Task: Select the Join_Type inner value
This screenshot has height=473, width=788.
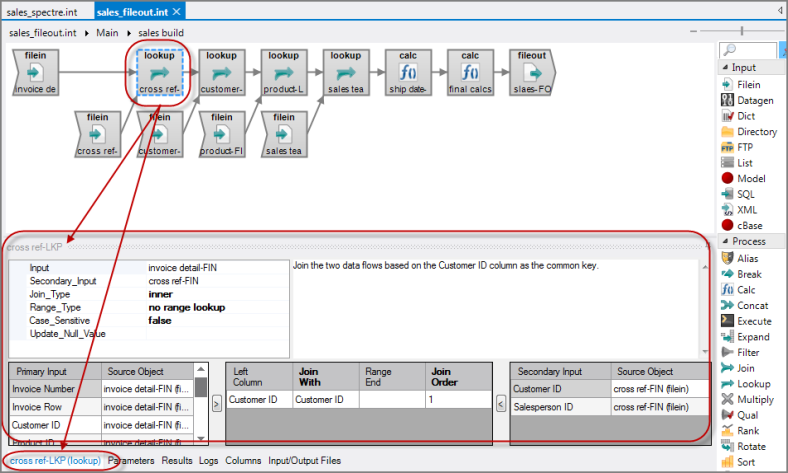Action: (x=218, y=294)
